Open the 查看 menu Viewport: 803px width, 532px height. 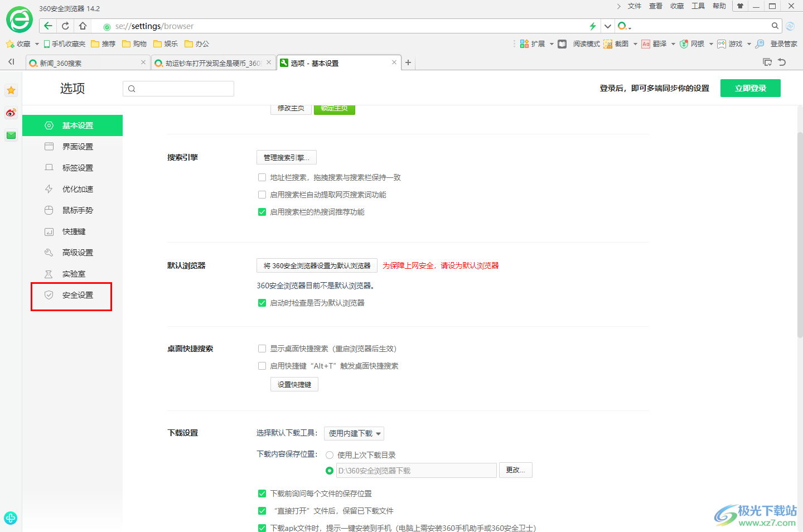click(x=656, y=6)
